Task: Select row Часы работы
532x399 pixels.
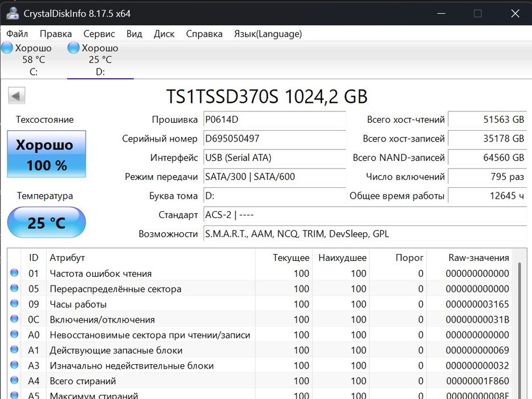Action: [260, 304]
